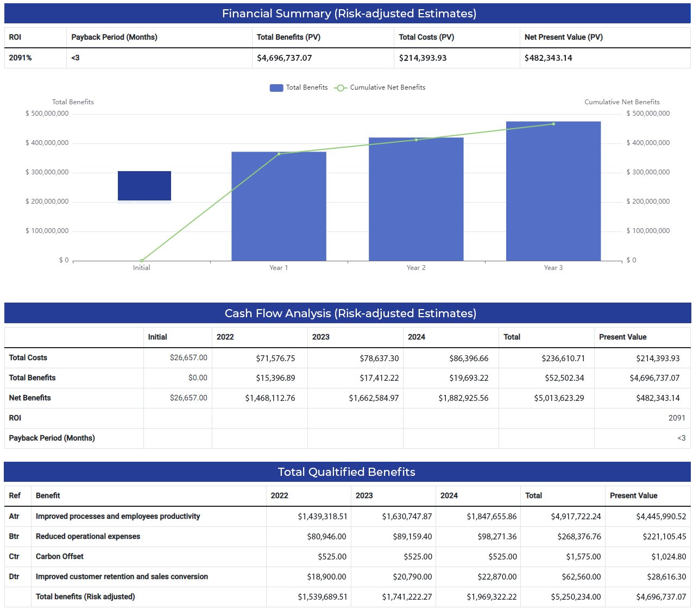Click the Cash Flow Analysis section header
This screenshot has height=616, width=693.
(x=348, y=313)
